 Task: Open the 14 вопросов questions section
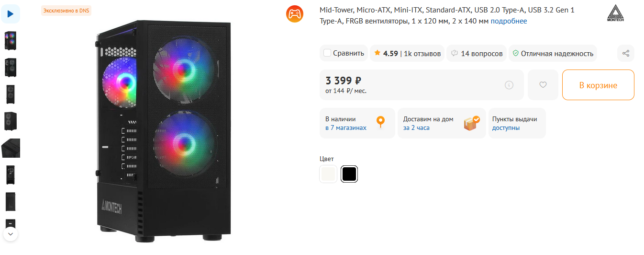pos(477,53)
